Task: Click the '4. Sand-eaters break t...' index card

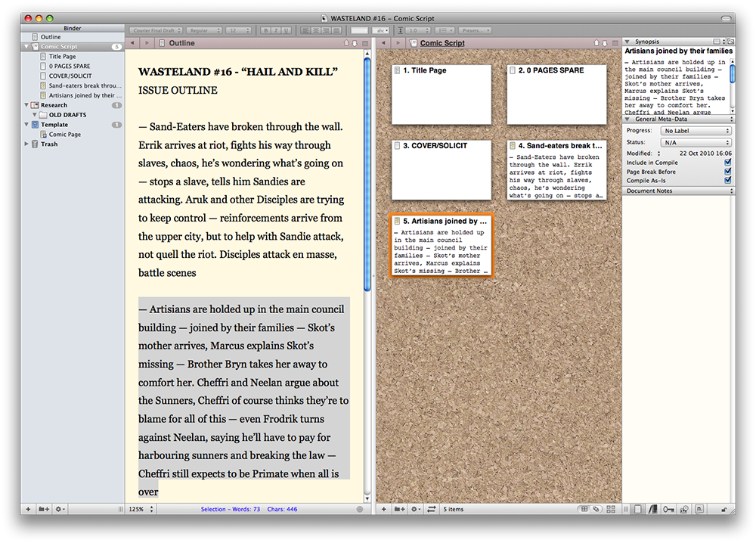Action: pos(556,169)
